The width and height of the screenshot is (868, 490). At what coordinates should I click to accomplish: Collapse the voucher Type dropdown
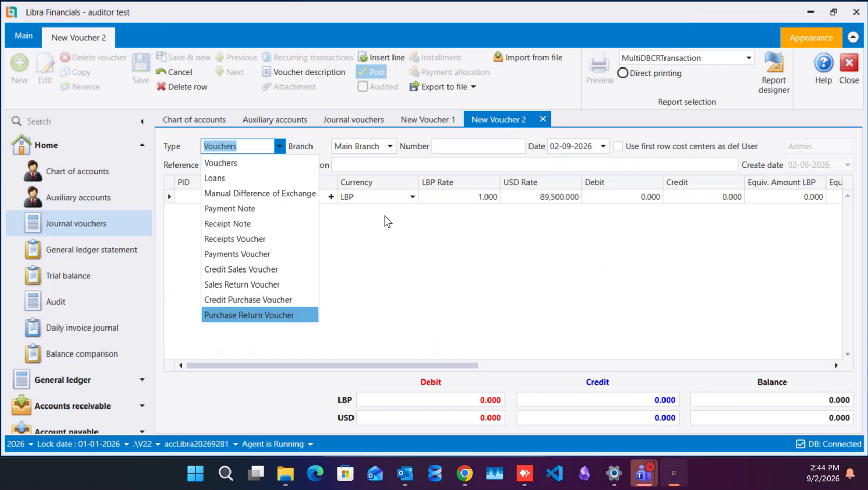(x=279, y=146)
